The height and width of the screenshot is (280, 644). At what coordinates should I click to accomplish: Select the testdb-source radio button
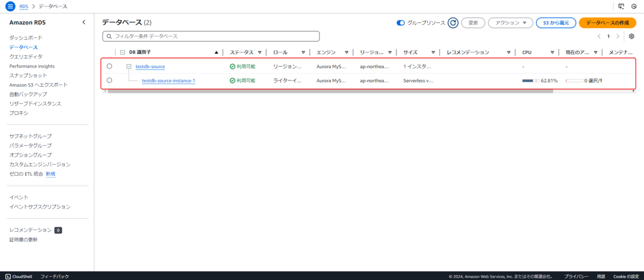(x=109, y=66)
